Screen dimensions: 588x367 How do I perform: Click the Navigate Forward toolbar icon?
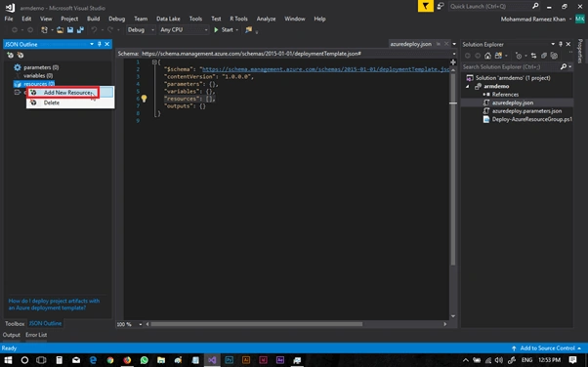point(30,30)
